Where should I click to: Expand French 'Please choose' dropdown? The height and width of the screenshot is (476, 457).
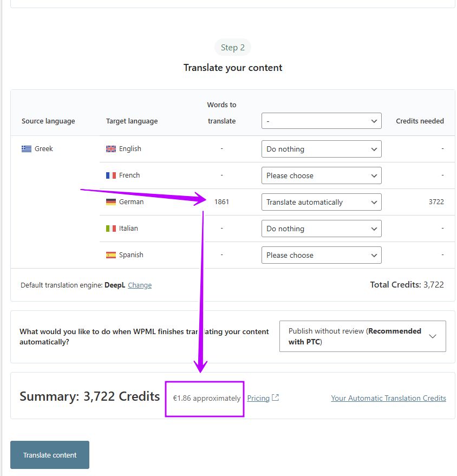321,175
